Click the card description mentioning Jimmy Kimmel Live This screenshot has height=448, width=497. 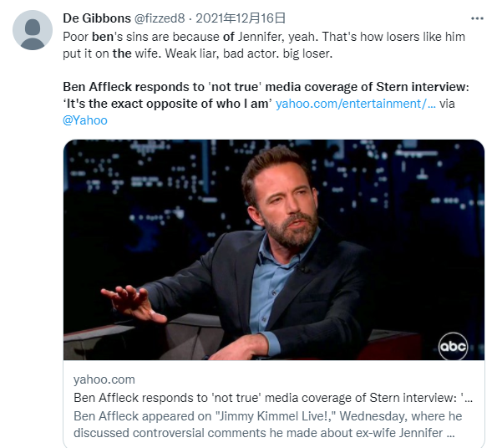(268, 425)
